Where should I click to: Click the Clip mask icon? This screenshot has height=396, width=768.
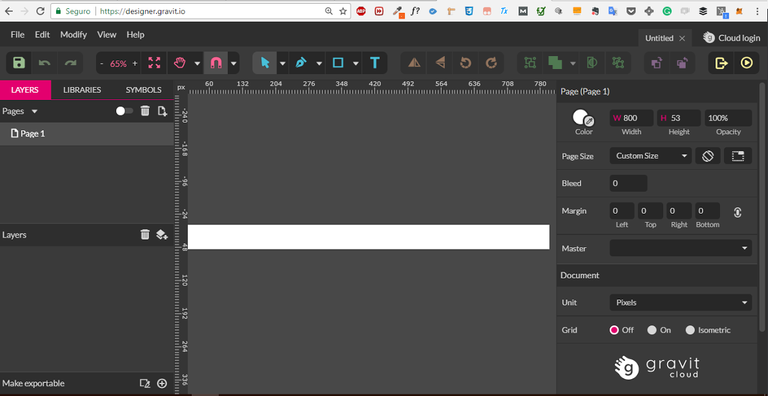click(592, 63)
